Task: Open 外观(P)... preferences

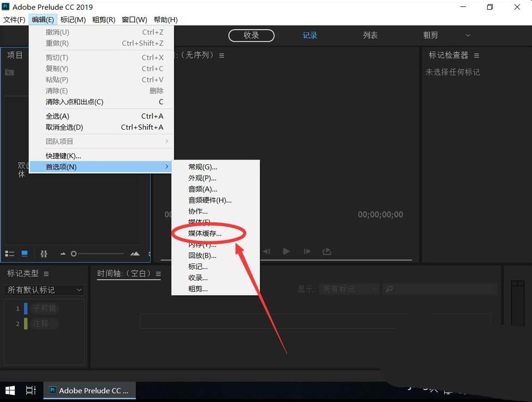Action: [x=216, y=178]
